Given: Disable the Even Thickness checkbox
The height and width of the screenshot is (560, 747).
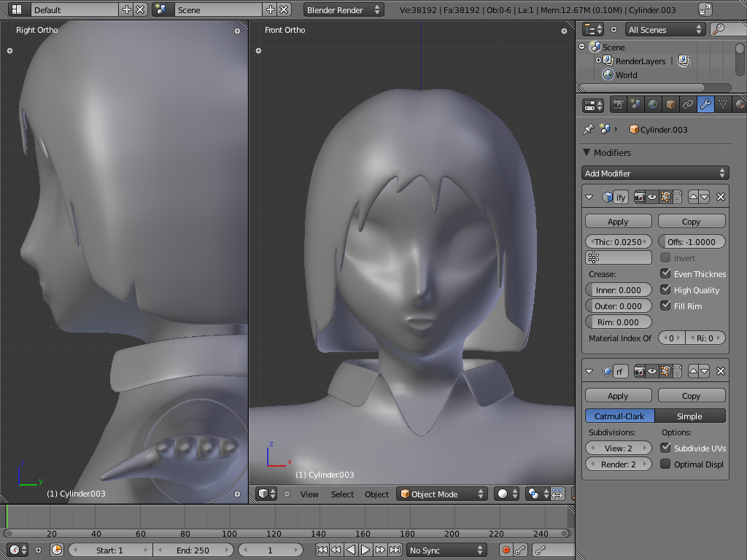Looking at the screenshot, I should coord(665,273).
